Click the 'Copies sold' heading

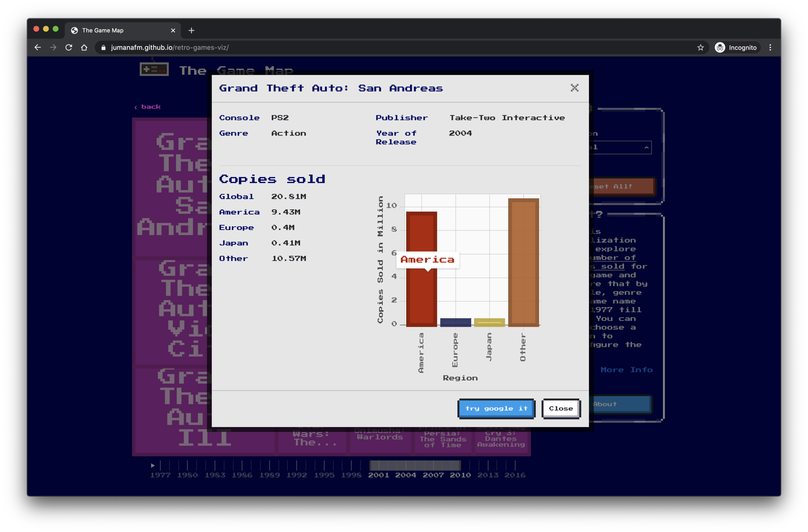[272, 179]
